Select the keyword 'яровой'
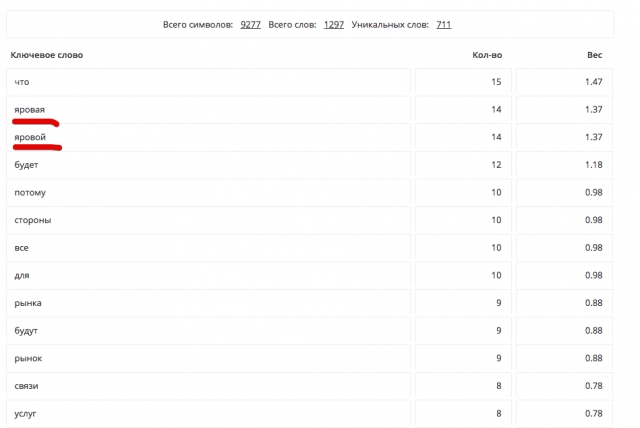This screenshot has width=640, height=428. click(30, 137)
